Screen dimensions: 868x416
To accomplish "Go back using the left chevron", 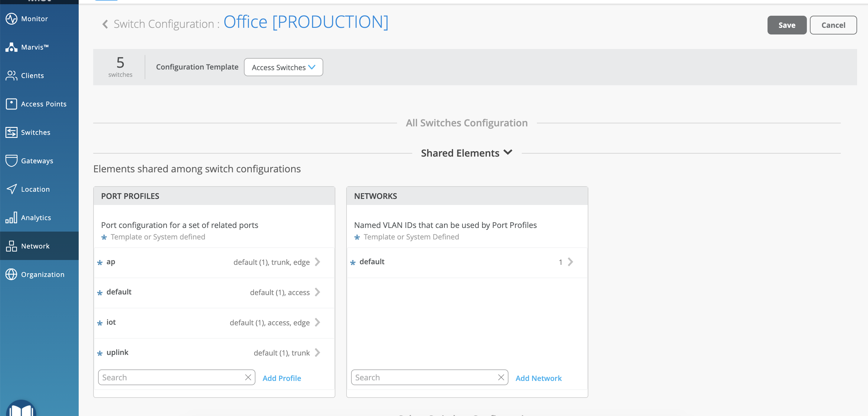I will pyautogui.click(x=105, y=24).
